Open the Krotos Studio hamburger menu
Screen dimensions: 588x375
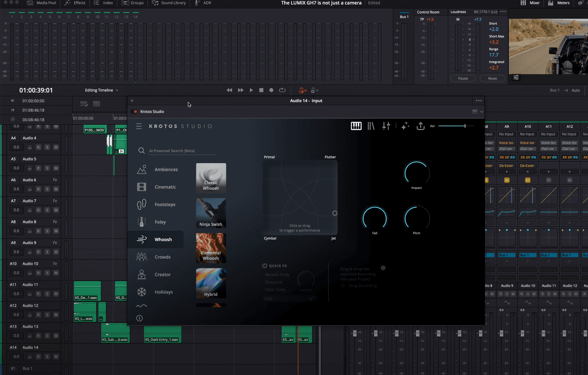tap(139, 126)
